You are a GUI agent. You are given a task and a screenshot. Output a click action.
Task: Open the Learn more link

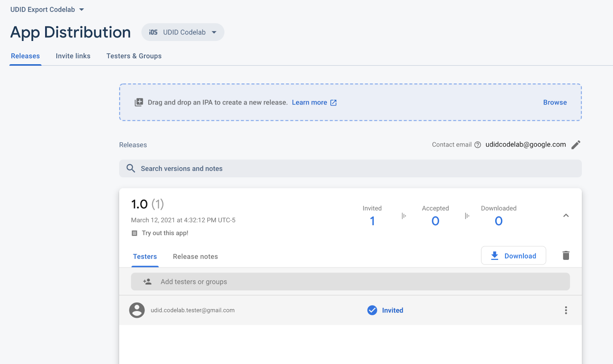pos(314,103)
